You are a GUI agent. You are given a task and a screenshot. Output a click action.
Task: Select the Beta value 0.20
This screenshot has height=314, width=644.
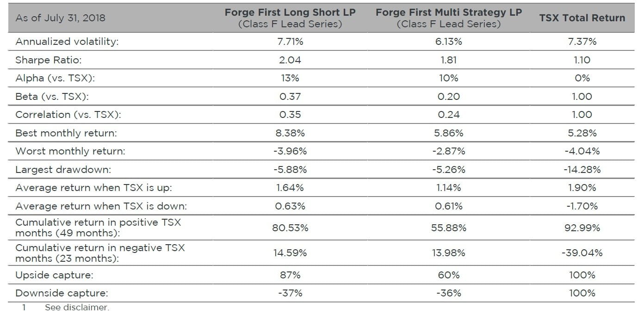(x=448, y=97)
